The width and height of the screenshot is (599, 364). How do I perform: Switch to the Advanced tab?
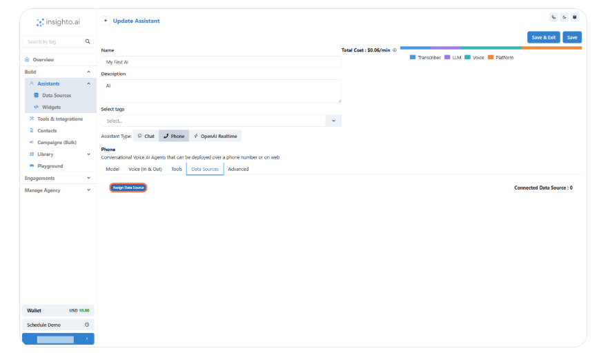pyautogui.click(x=238, y=169)
